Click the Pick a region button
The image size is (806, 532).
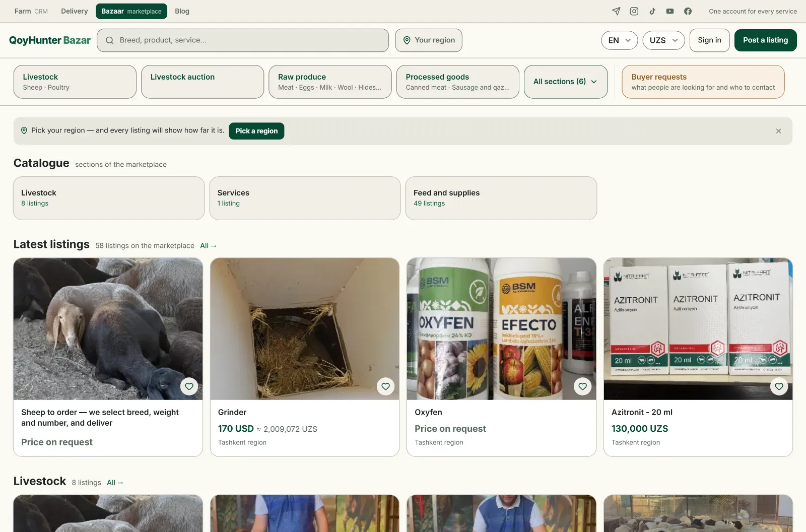256,131
